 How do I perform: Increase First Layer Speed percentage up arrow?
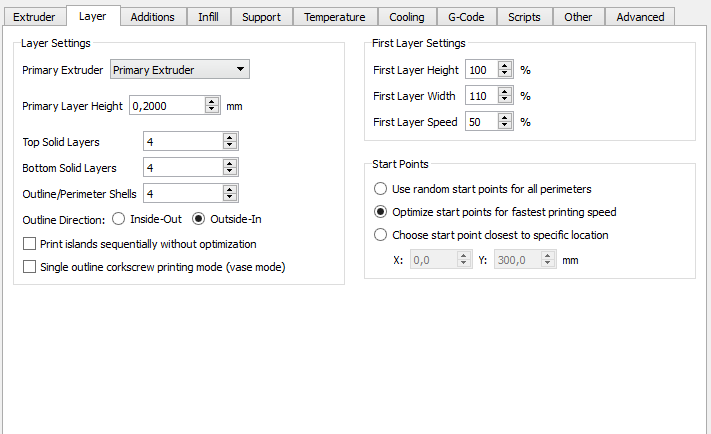(x=504, y=117)
